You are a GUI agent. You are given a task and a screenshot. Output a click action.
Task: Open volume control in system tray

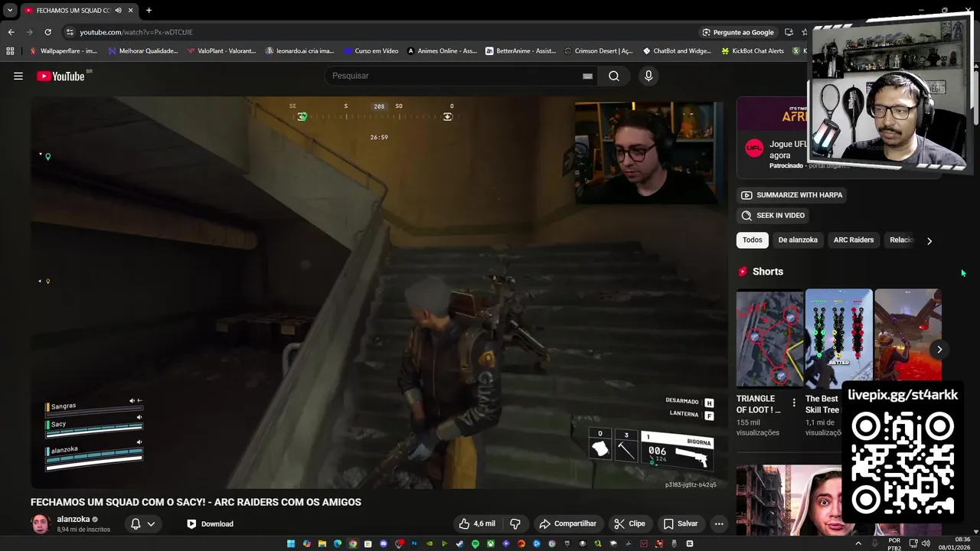coord(926,543)
